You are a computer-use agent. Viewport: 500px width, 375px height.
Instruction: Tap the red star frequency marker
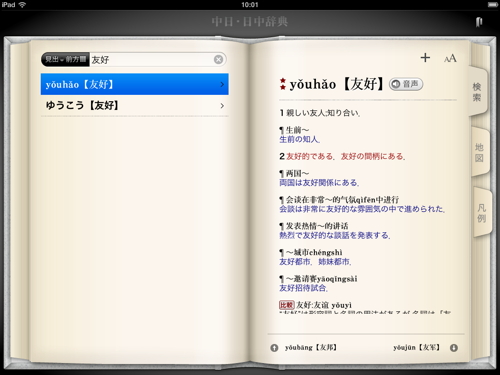(283, 84)
